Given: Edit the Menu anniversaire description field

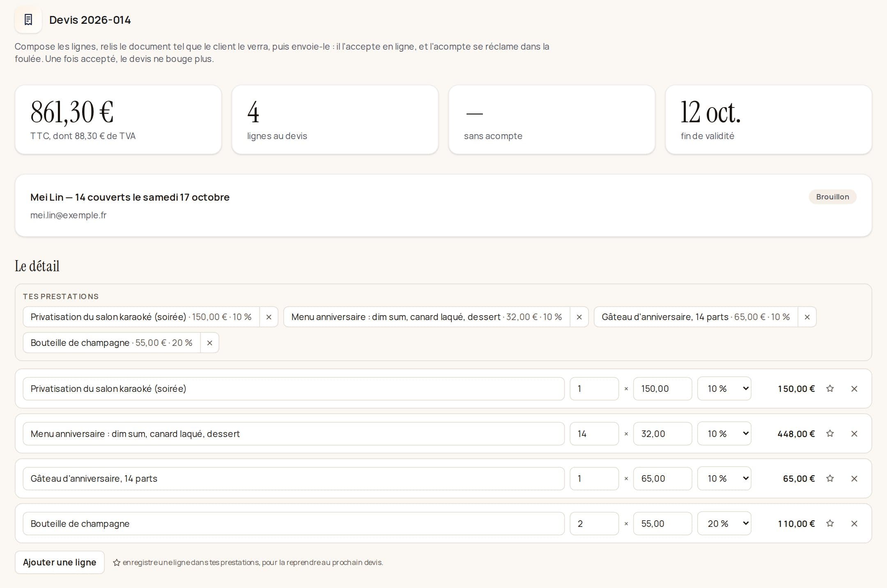Looking at the screenshot, I should pos(294,433).
